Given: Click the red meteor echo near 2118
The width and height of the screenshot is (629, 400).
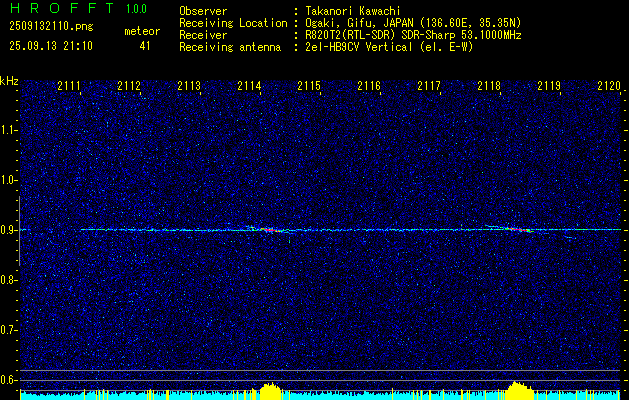Looking at the screenshot, I should coord(520,229).
